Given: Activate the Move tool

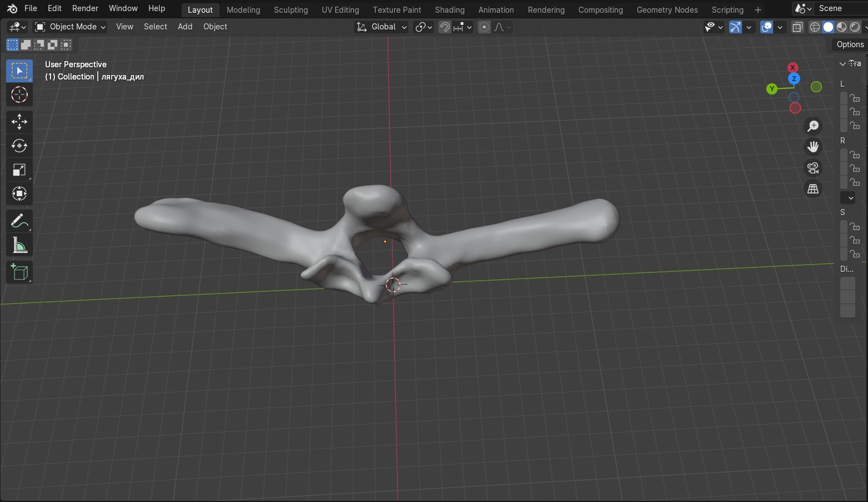Looking at the screenshot, I should (19, 122).
